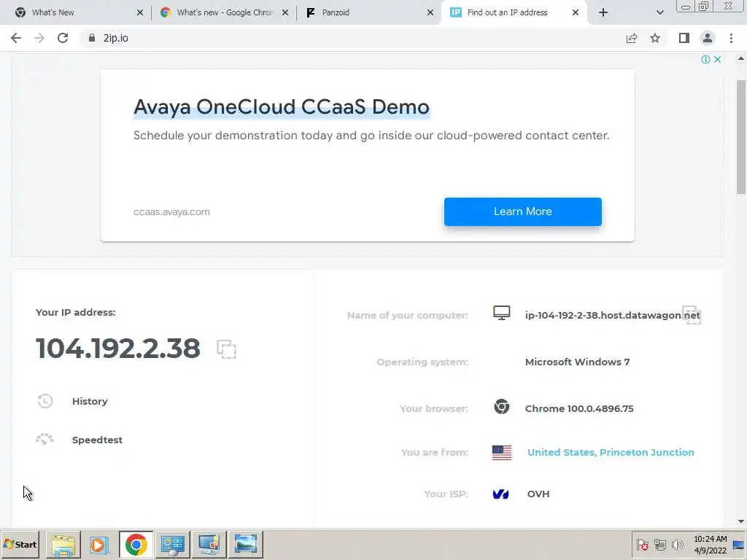This screenshot has height=560, width=747.
Task: Click the Chrome logo next to browser version
Action: [x=502, y=407]
